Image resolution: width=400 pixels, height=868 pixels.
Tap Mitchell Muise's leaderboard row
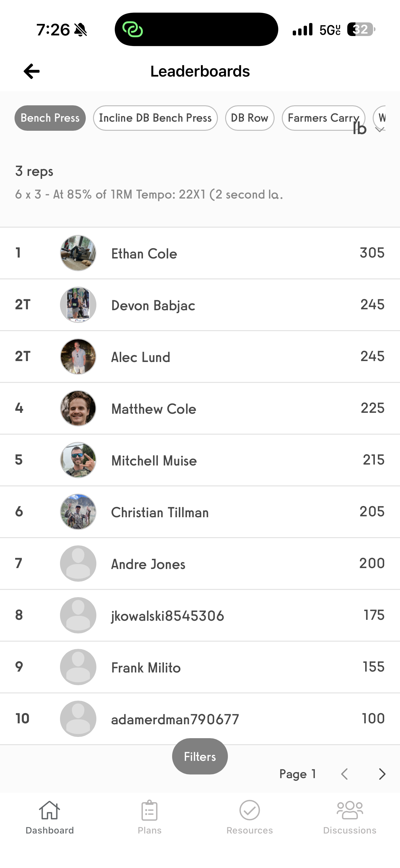click(200, 460)
